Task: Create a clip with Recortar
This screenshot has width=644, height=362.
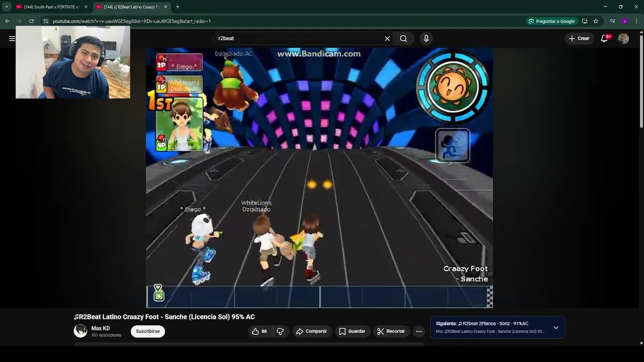Action: pyautogui.click(x=391, y=331)
